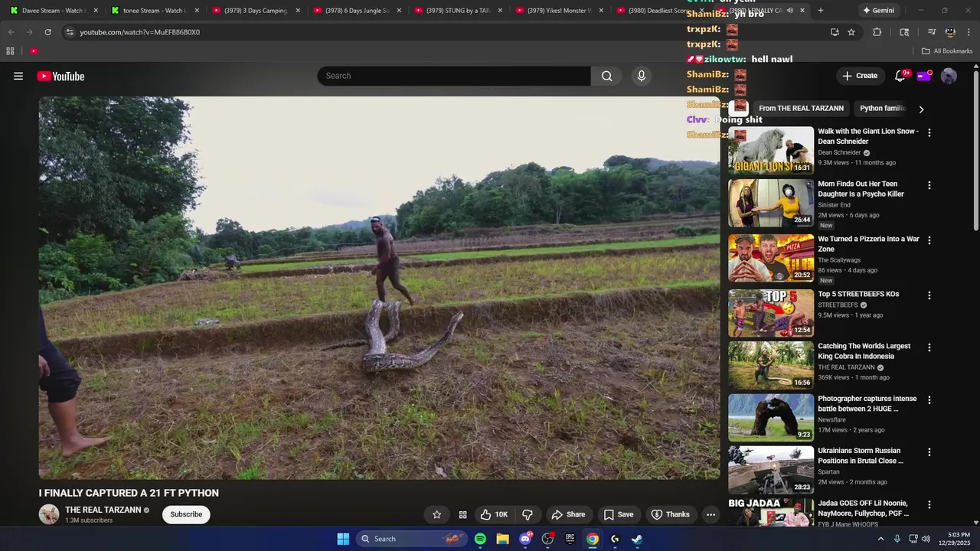Open Steam from the taskbar
Screen dimensions: 980x551
(637, 539)
